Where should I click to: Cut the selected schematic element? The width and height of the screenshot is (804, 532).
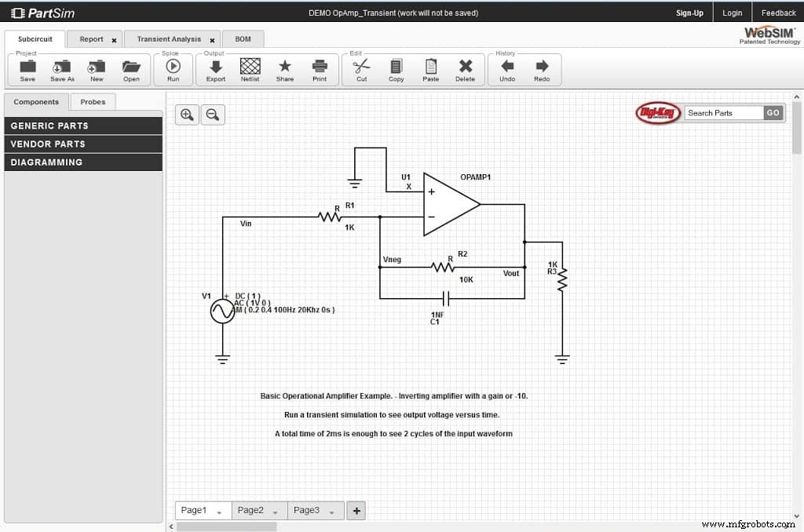361,70
